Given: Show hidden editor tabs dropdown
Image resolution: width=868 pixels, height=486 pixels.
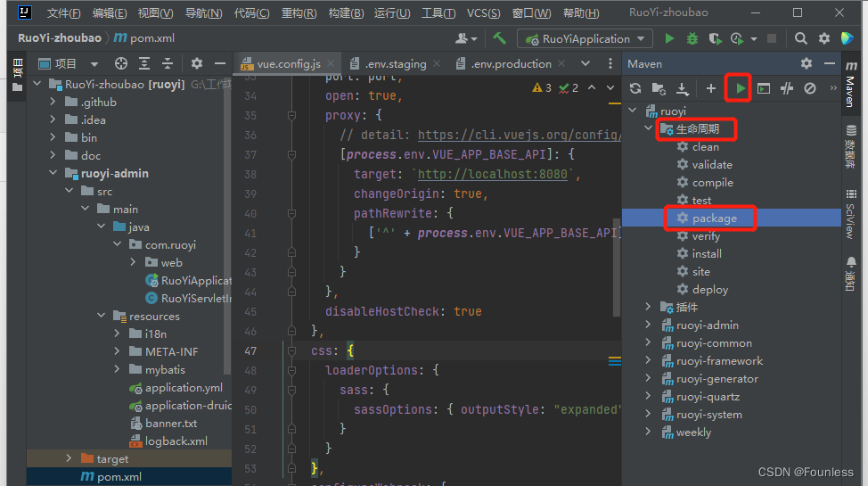Looking at the screenshot, I should coord(585,63).
